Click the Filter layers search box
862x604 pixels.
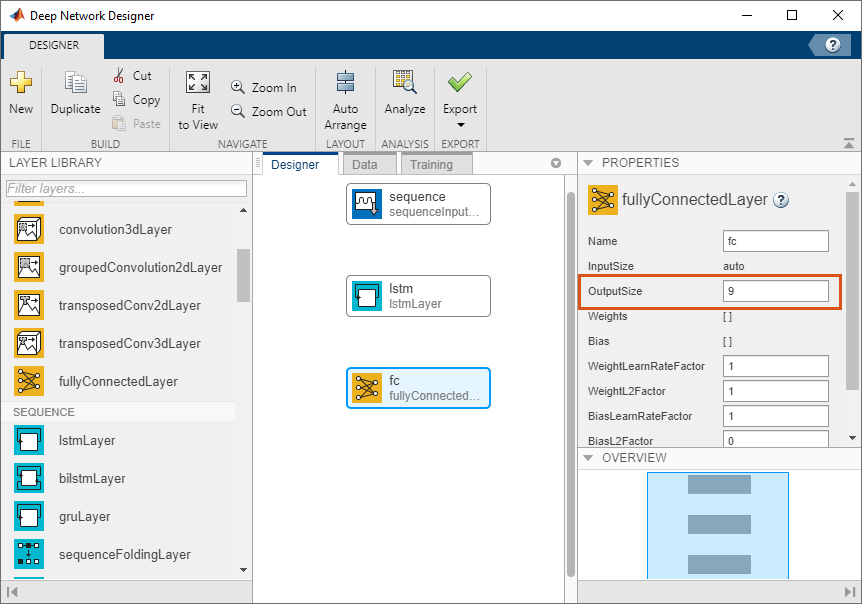(126, 188)
